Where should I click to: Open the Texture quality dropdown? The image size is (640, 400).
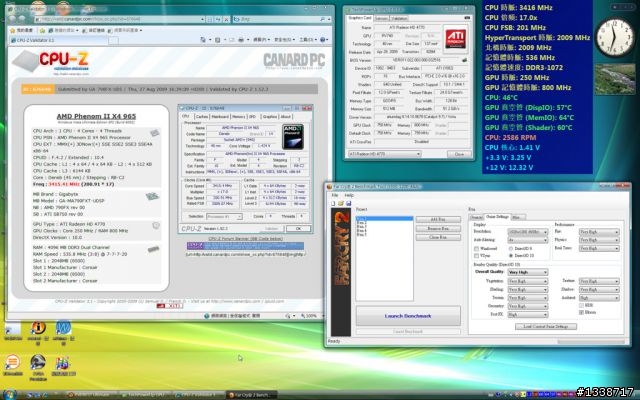point(599,281)
